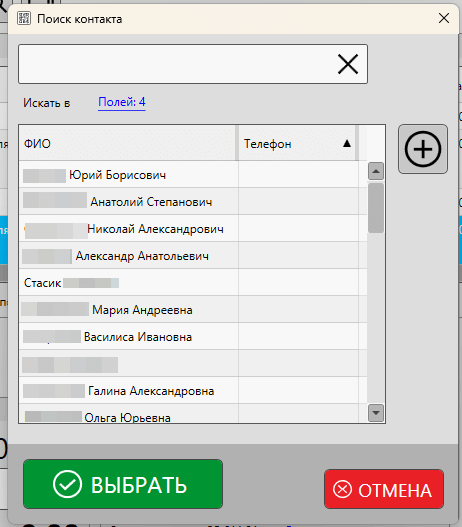Select the Анатолий Степанович contact row
The width and height of the screenshot is (462, 527).
coord(193,202)
